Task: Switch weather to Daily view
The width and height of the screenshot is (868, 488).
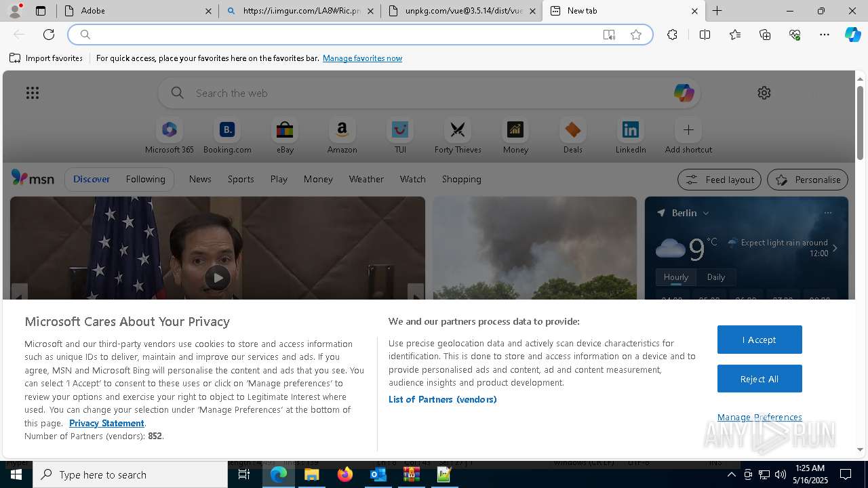Action: pos(716,277)
